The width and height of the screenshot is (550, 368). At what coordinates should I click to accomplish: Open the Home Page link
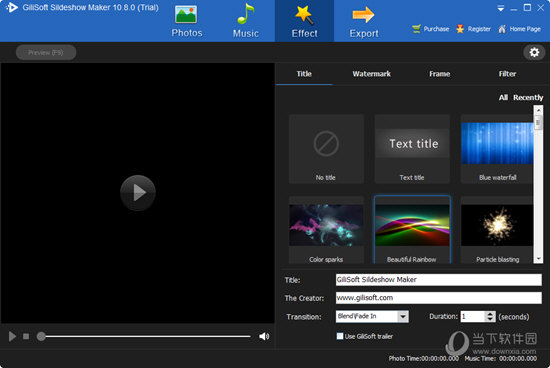pyautogui.click(x=519, y=29)
